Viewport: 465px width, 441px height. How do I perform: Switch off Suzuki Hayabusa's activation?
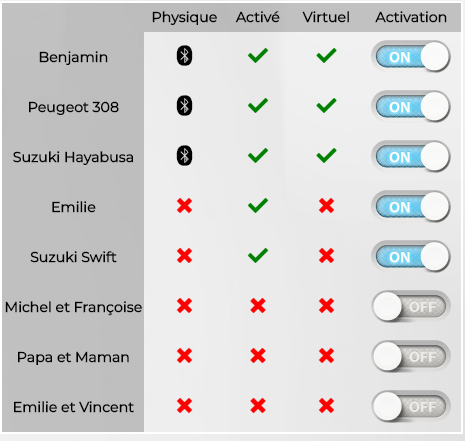click(411, 157)
